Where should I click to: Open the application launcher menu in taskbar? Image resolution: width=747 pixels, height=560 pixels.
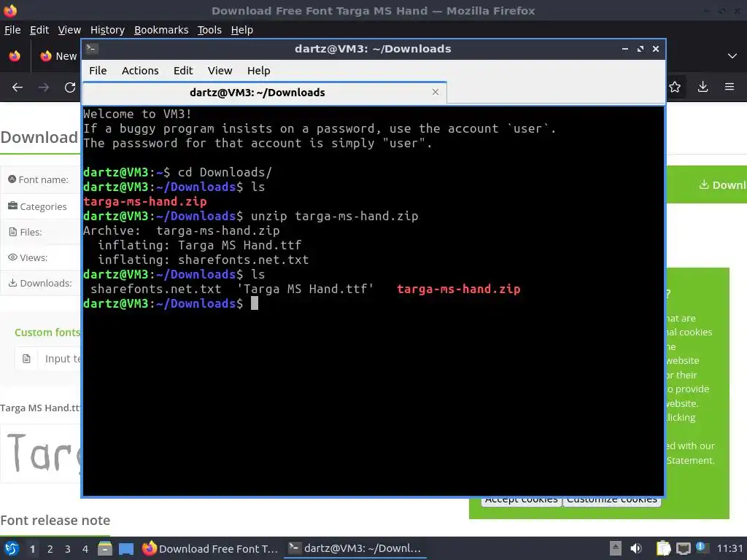[12, 548]
